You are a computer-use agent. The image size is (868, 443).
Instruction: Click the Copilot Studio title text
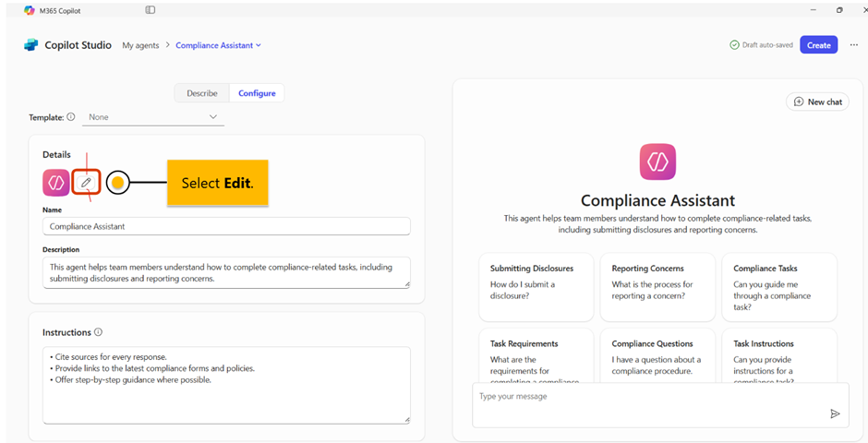click(78, 45)
